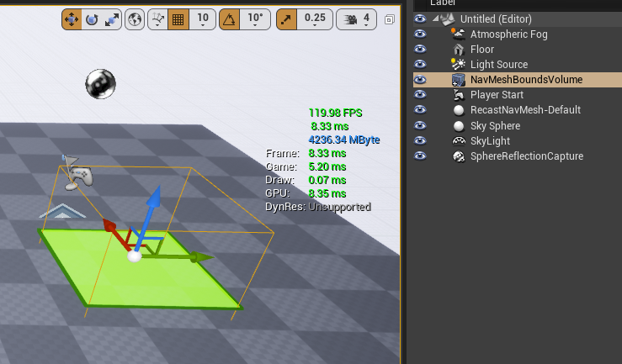This screenshot has height=364, width=622.
Task: Select Light Source in outliner
Action: [x=499, y=64]
